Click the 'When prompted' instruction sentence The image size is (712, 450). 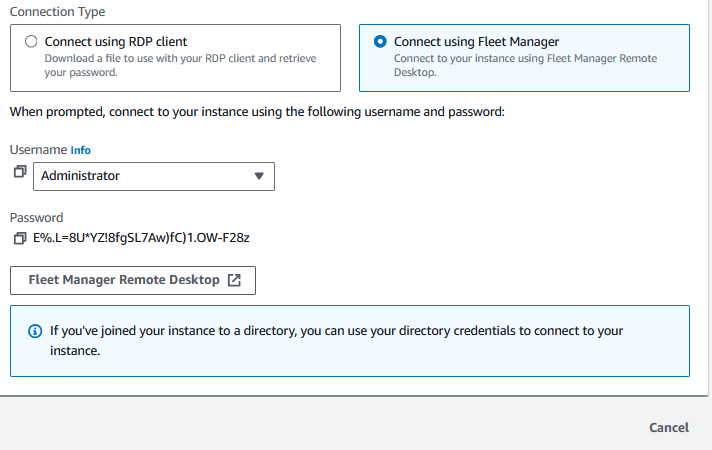257,112
